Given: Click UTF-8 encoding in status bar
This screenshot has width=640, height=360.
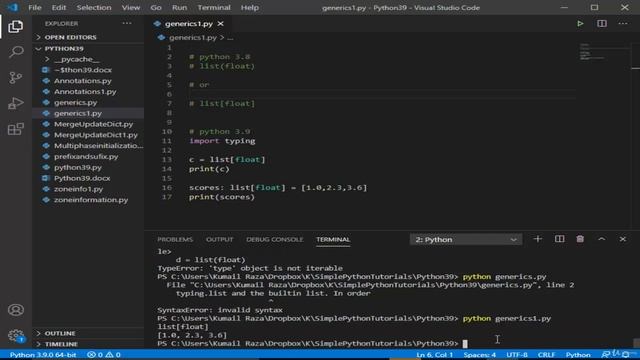Looking at the screenshot, I should pyautogui.click(x=517, y=355).
